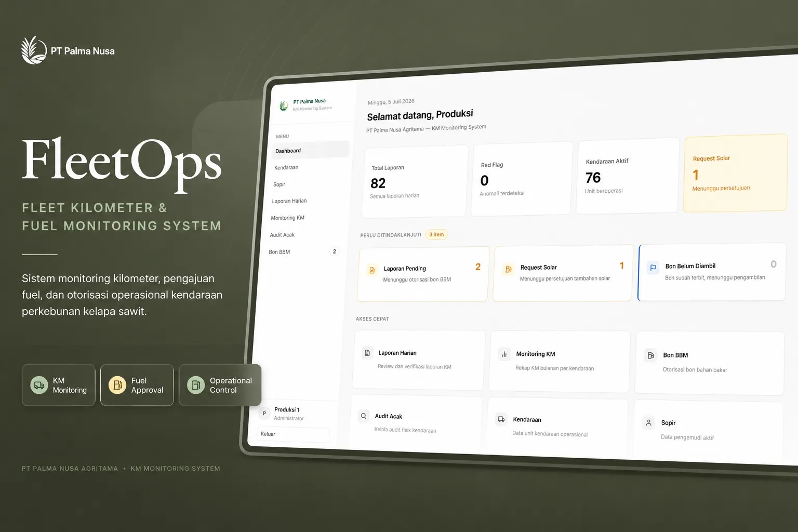Click the 'PERLU DITINDAKLANJUTI' section label
This screenshot has height=532, width=798.
[391, 235]
